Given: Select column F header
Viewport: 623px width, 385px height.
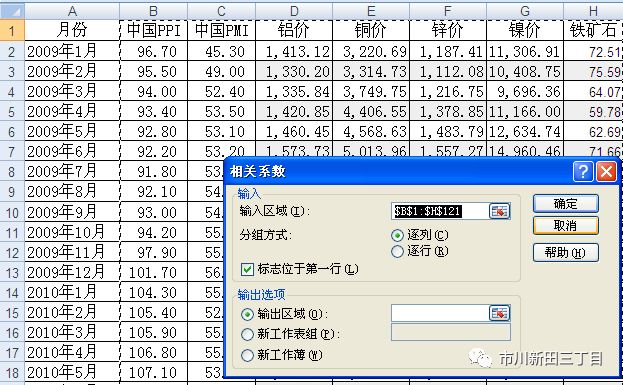Looking at the screenshot, I should point(448,11).
